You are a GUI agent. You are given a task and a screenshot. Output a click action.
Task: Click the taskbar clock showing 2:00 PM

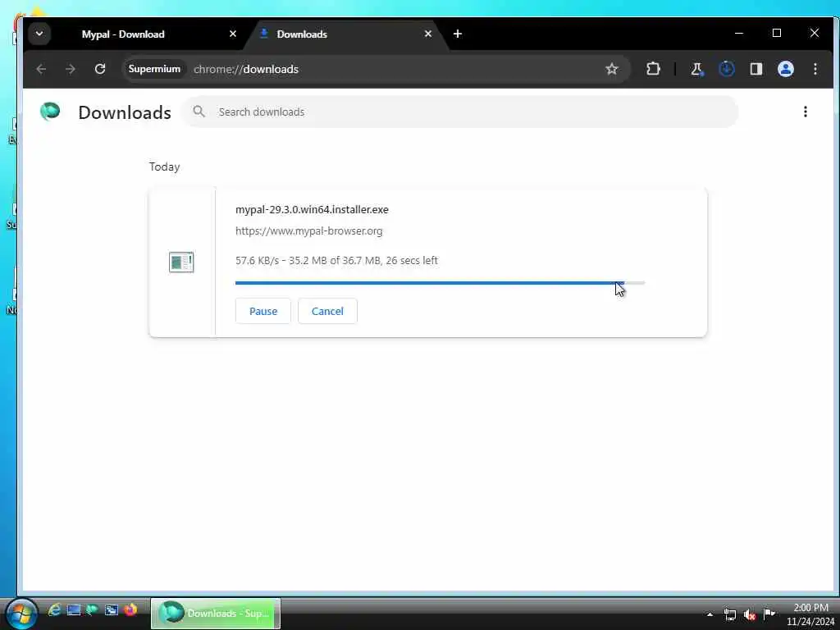point(810,614)
